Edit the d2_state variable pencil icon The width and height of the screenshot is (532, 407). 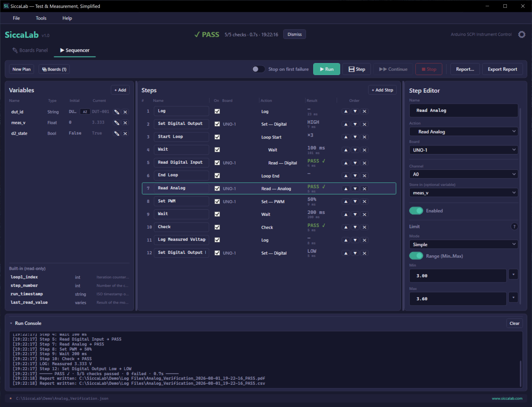pos(117,133)
